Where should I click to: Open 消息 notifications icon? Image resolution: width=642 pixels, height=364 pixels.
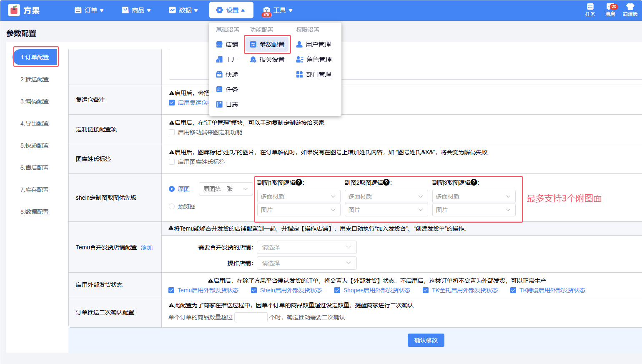610,7
